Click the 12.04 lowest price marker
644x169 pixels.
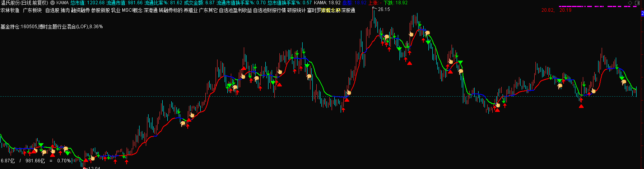(94, 168)
